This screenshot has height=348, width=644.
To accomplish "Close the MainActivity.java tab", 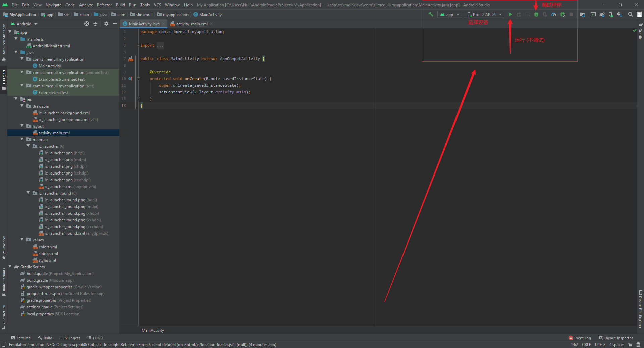I will (x=163, y=24).
